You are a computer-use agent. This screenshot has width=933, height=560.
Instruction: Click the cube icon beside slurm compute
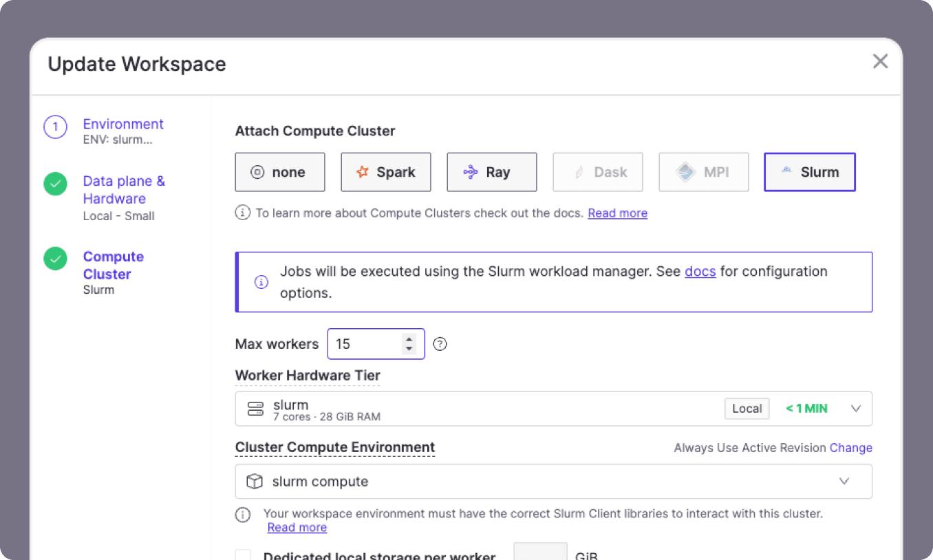tap(255, 482)
